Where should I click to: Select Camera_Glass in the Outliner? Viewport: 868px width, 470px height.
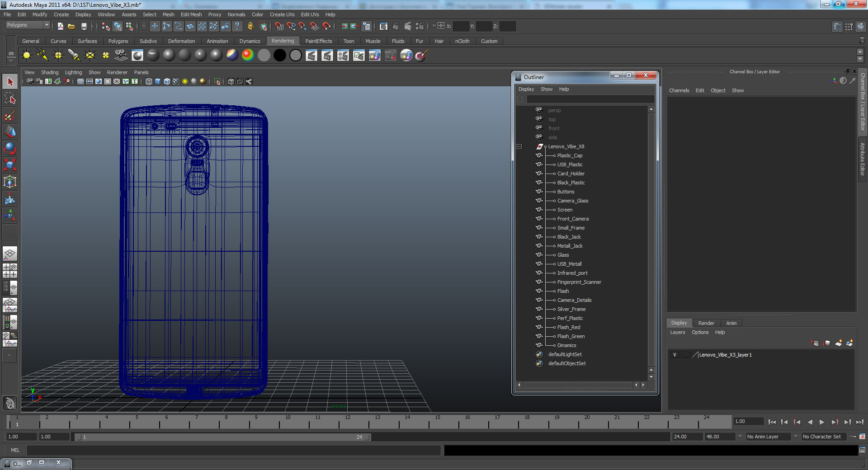click(x=573, y=201)
